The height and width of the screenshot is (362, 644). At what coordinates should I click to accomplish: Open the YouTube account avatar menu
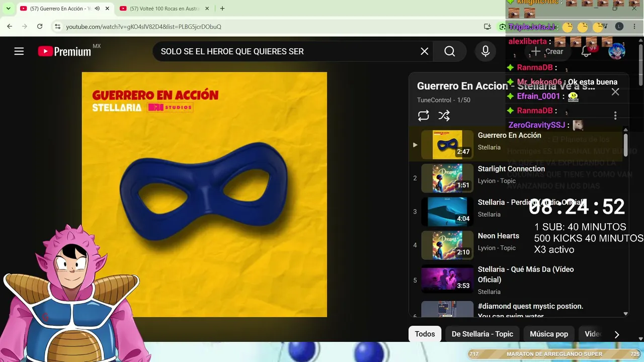click(x=617, y=51)
